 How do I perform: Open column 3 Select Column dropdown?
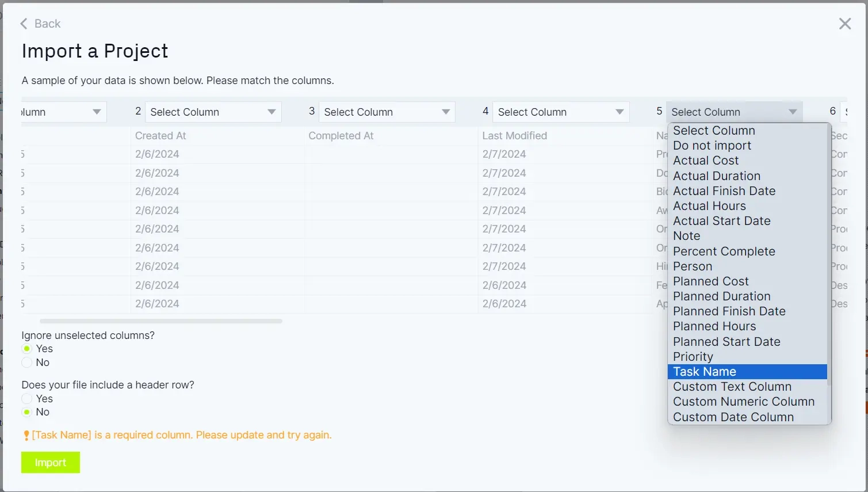click(x=387, y=112)
